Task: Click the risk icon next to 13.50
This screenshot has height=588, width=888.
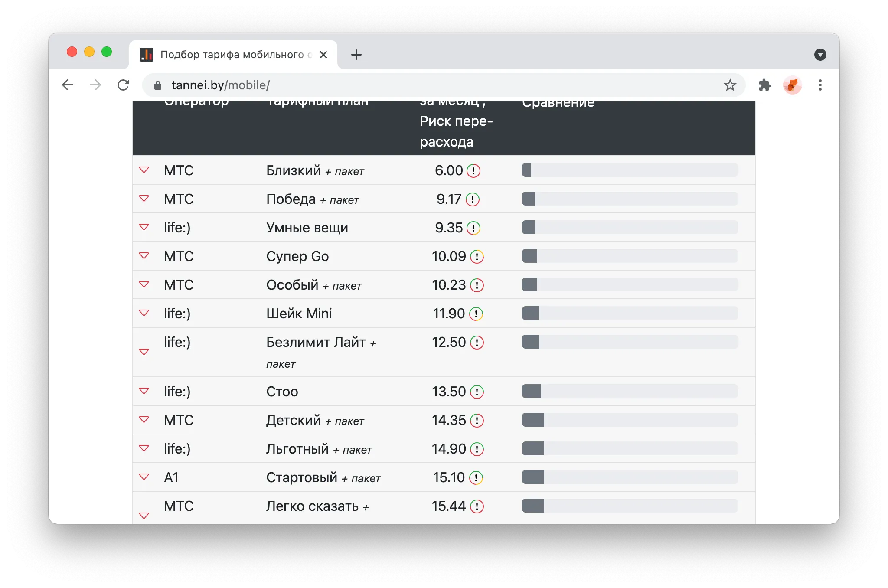Action: (477, 392)
